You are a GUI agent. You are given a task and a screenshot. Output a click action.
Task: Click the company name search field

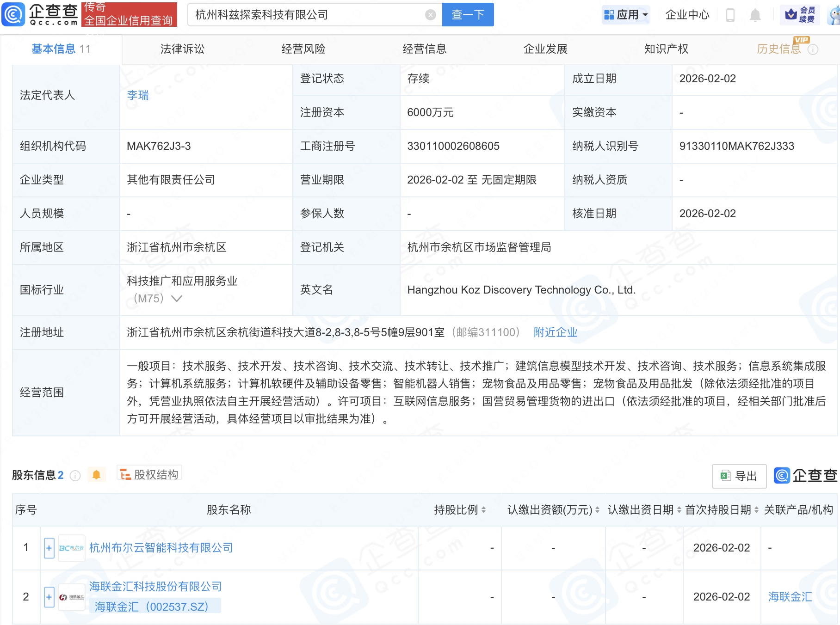pyautogui.click(x=305, y=15)
